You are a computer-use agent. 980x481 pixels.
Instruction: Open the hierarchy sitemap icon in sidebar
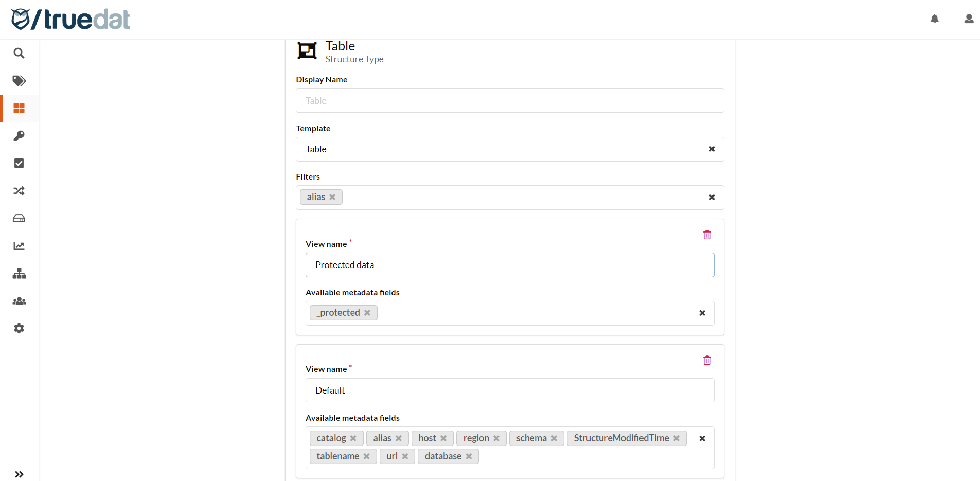point(19,273)
